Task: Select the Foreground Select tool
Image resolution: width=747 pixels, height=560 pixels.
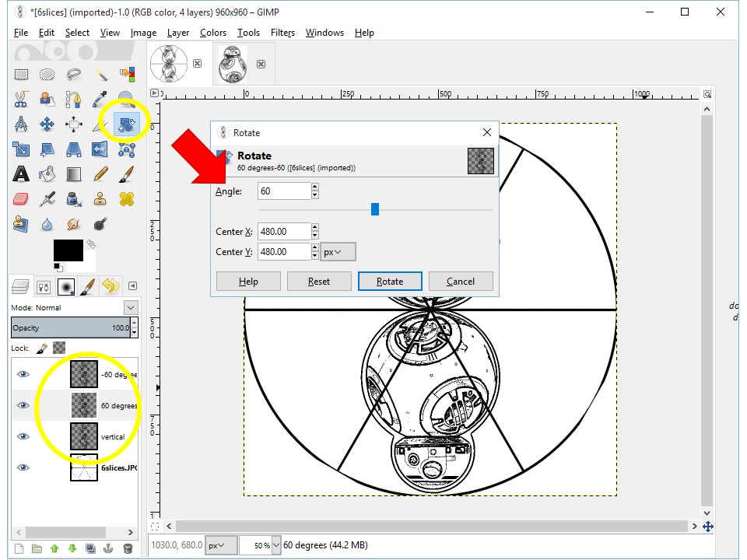Action: click(47, 99)
